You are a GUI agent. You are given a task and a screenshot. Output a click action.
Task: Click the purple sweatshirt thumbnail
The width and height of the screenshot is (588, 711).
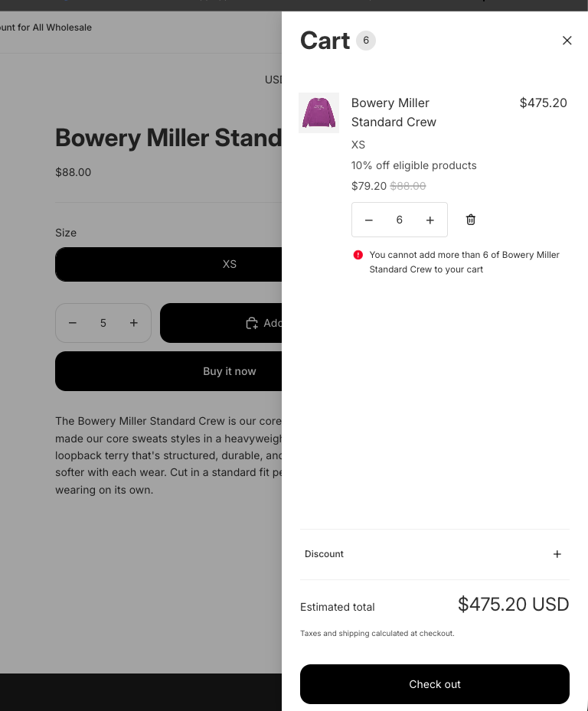click(318, 113)
